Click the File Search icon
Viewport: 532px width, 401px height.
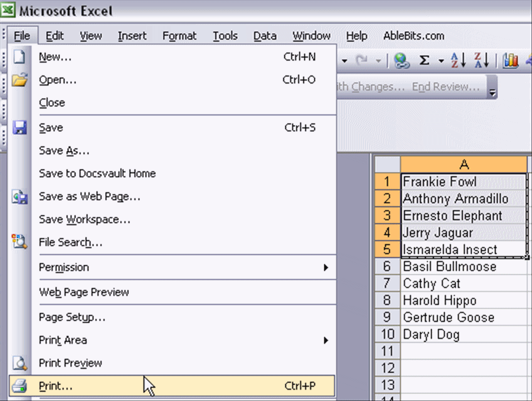click(x=20, y=241)
